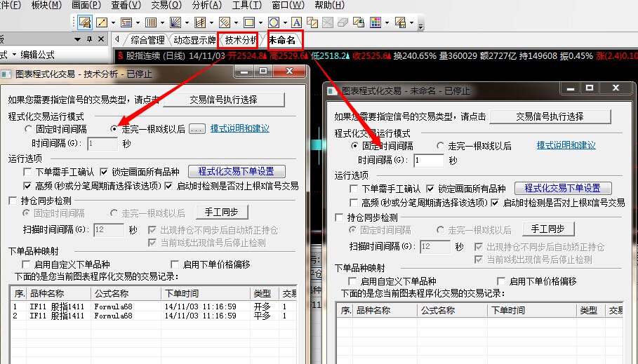
Task: Open 程式化交易下单设置 in 技术分析 dialog
Action: (237, 171)
